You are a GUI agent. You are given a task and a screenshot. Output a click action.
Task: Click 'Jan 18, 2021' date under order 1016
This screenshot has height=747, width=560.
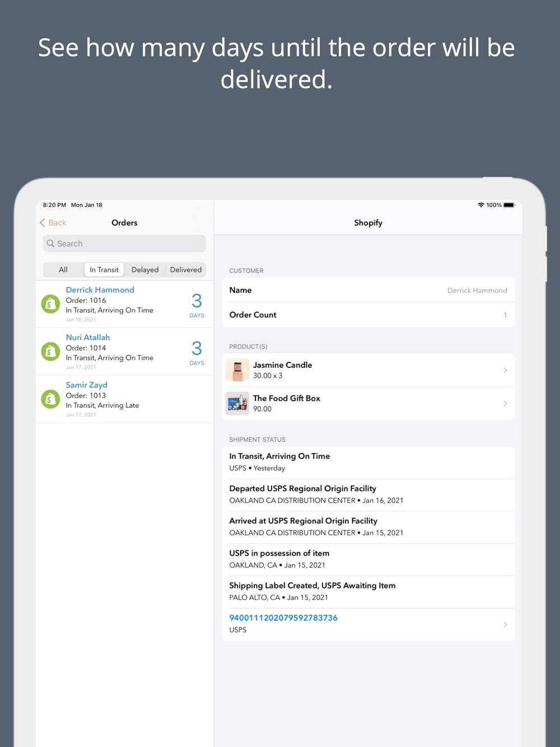tap(81, 320)
